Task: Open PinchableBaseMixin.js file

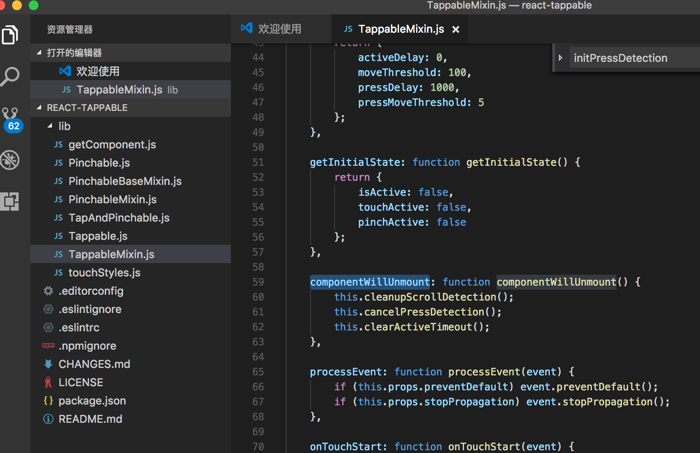Action: tap(130, 181)
